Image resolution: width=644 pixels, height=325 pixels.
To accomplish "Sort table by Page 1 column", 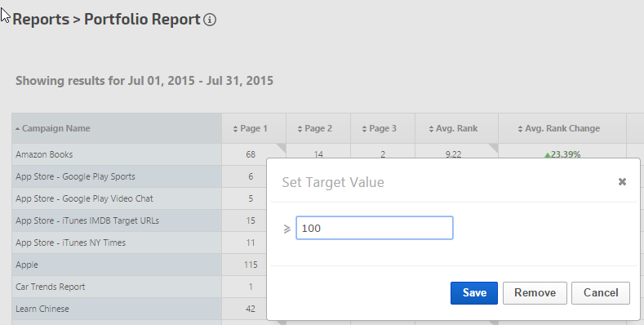I will pyautogui.click(x=250, y=128).
